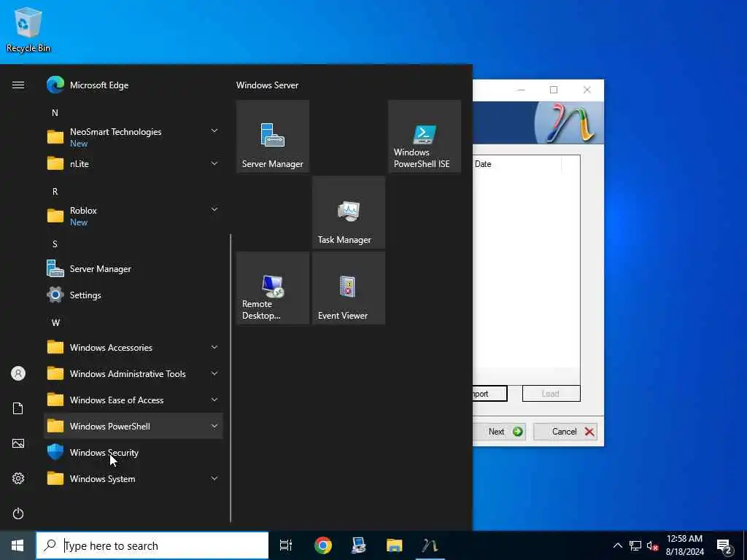747x560 pixels.
Task: Click the Power button icon
Action: pyautogui.click(x=18, y=513)
